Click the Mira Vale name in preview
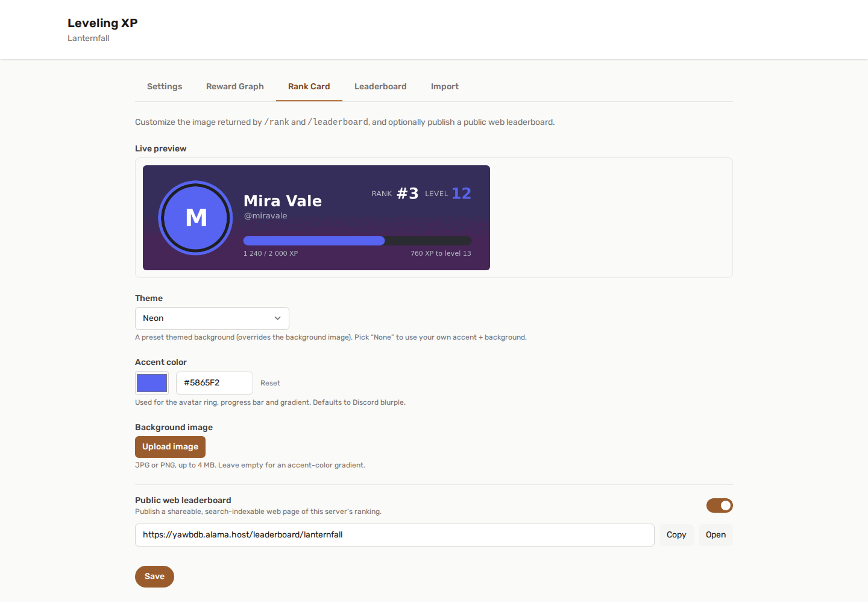 click(283, 201)
